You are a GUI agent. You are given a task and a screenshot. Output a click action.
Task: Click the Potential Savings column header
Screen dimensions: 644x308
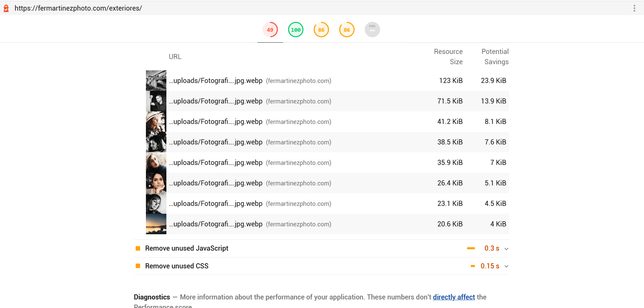click(495, 57)
